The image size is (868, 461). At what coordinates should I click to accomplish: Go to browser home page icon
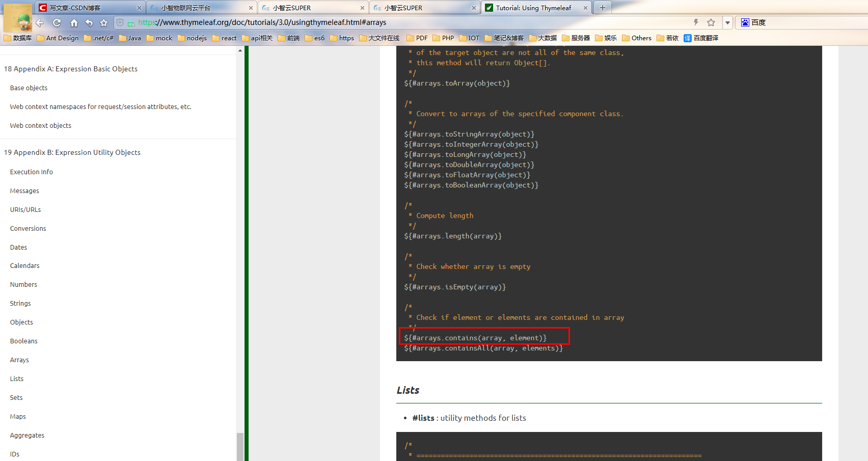tap(74, 22)
